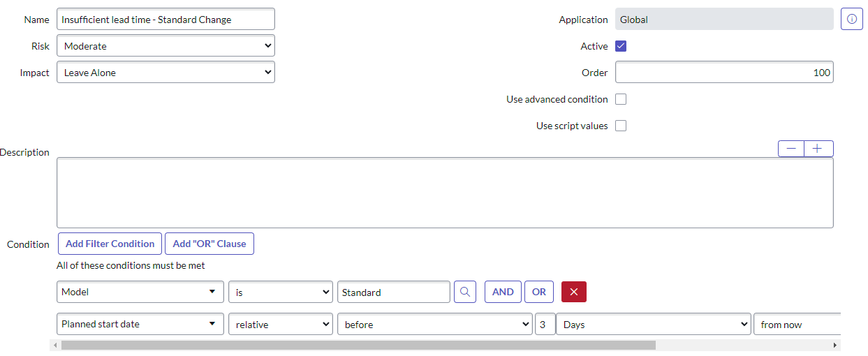Screen dimensions: 868x356
Task: Click the horizontal scrollbar thumb
Action: (x=358, y=345)
